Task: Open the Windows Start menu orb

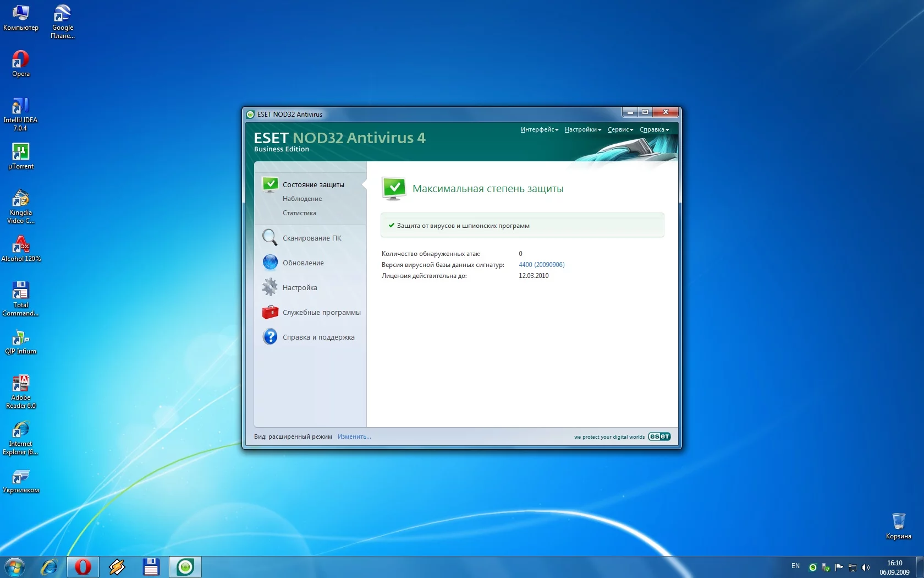Action: tap(15, 567)
